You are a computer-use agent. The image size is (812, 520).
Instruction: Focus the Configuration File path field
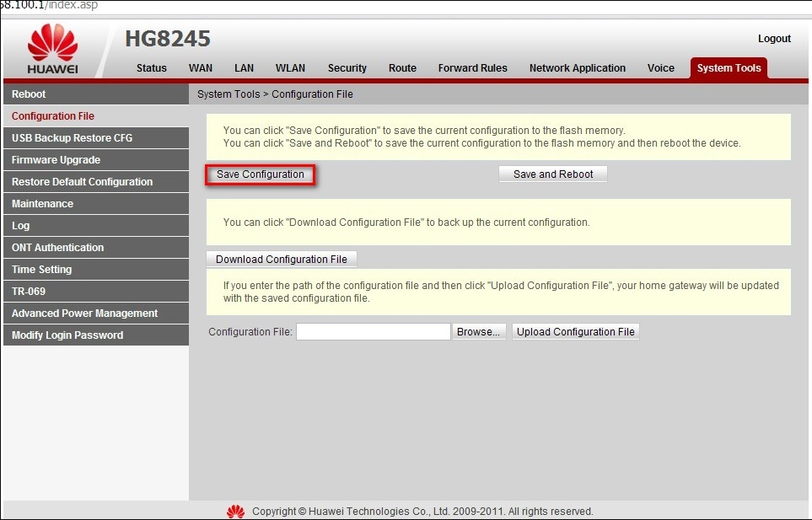click(x=373, y=332)
